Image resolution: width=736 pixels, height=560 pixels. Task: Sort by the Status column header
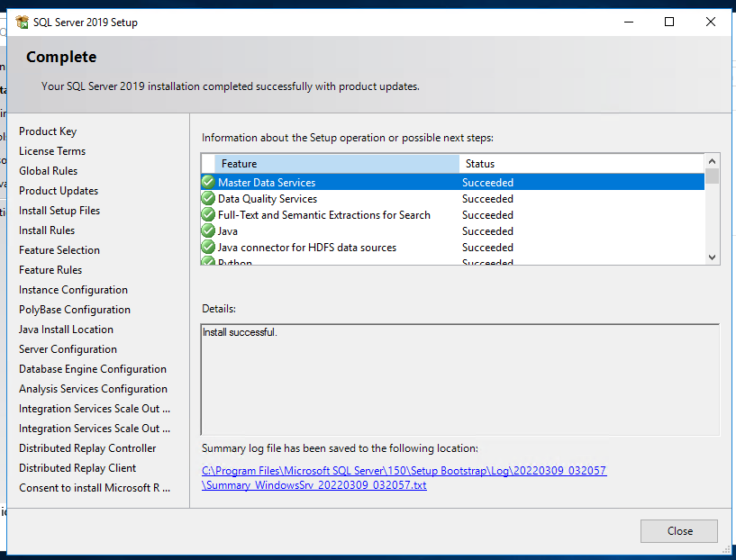tap(582, 164)
